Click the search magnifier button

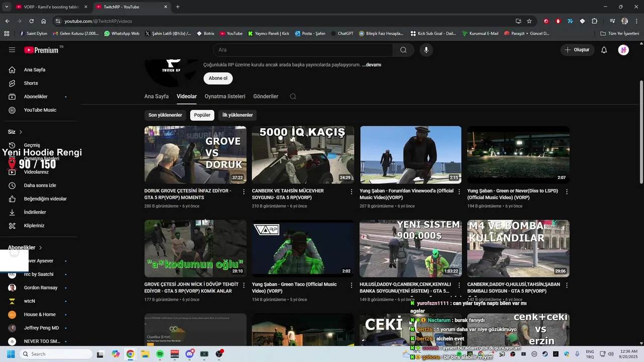pyautogui.click(x=404, y=50)
